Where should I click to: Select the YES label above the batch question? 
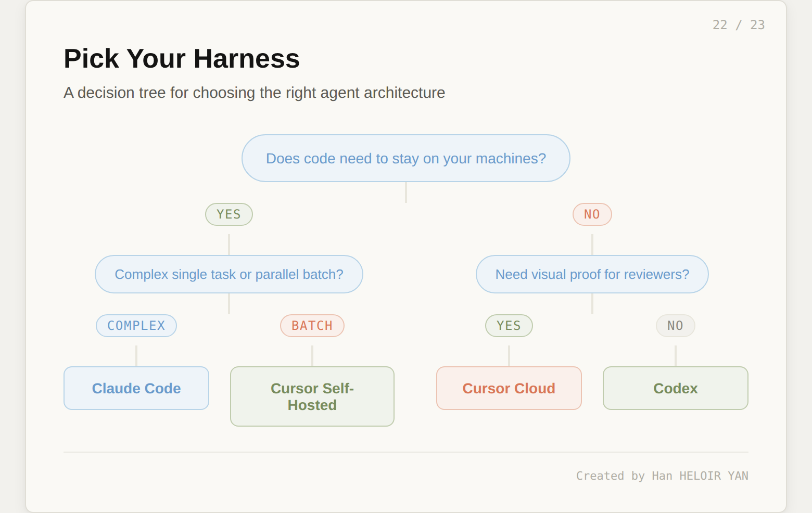[x=229, y=214]
